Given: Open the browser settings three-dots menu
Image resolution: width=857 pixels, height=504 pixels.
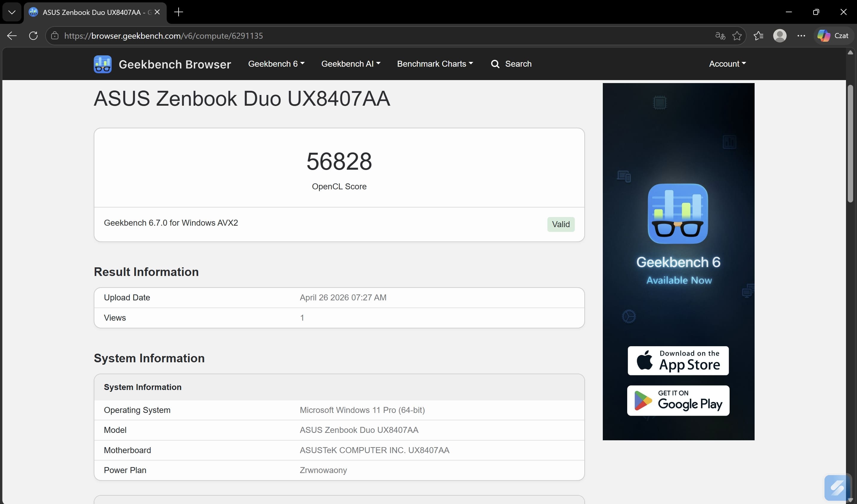Looking at the screenshot, I should click(801, 36).
